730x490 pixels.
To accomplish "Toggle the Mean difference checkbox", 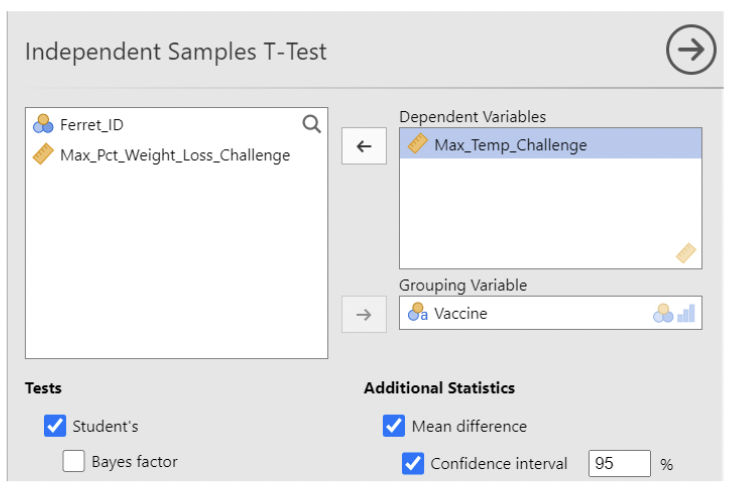I will [x=394, y=426].
